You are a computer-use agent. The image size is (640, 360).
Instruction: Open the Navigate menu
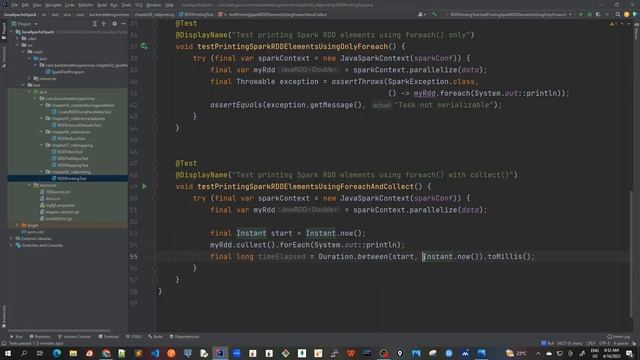point(53,5)
